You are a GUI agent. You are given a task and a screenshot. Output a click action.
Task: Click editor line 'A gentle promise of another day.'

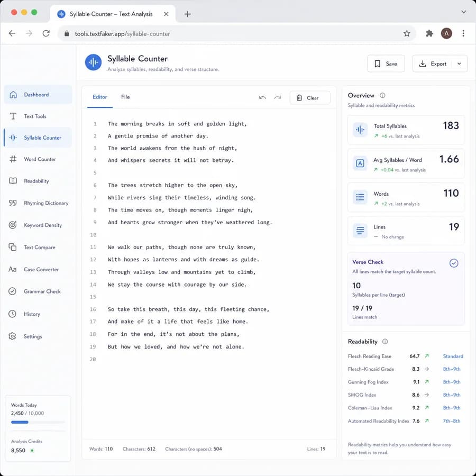pyautogui.click(x=158, y=136)
